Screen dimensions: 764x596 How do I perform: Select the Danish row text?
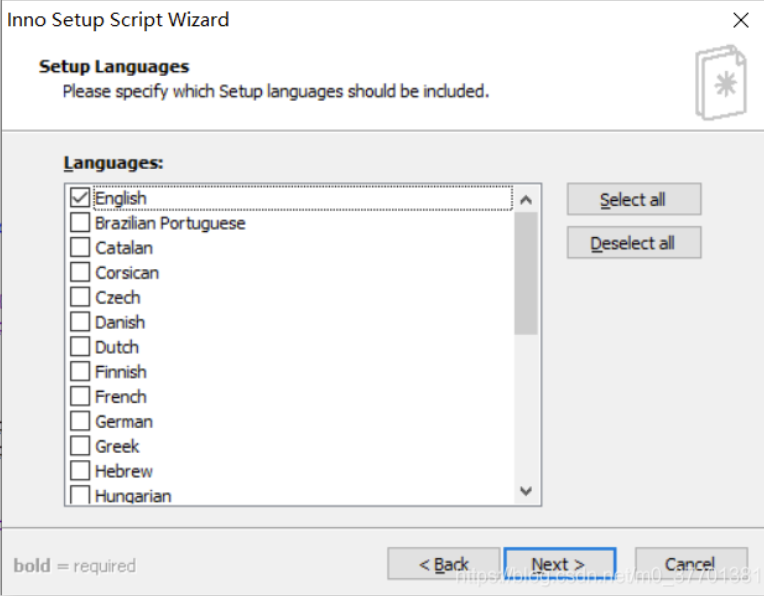tap(120, 323)
